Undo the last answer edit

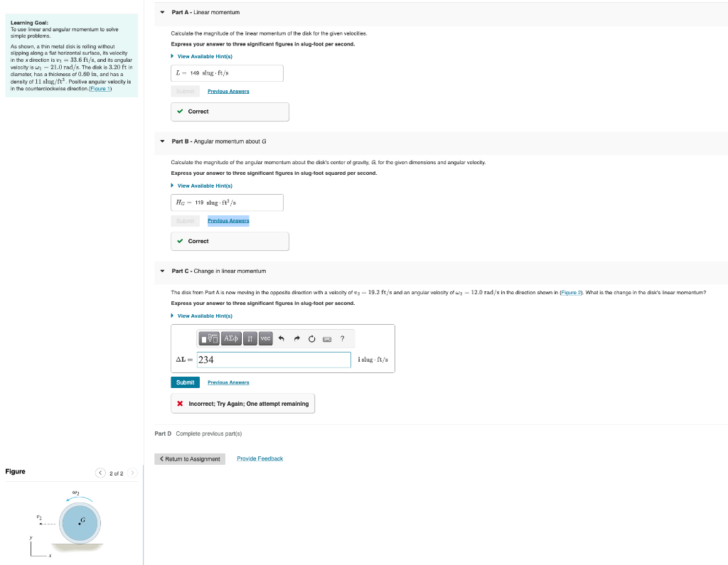[x=282, y=338]
